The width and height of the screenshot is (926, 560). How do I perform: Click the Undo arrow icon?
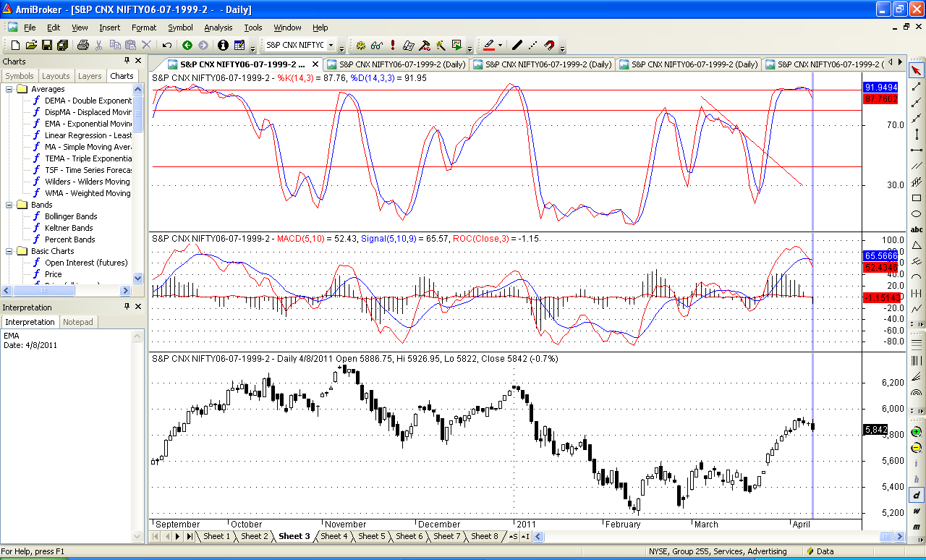click(x=166, y=45)
